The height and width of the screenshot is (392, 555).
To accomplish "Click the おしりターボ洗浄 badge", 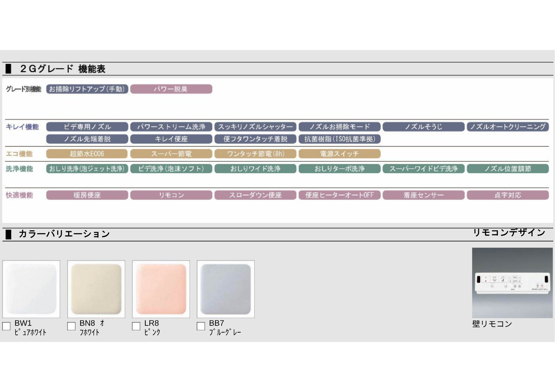I will [x=339, y=169].
